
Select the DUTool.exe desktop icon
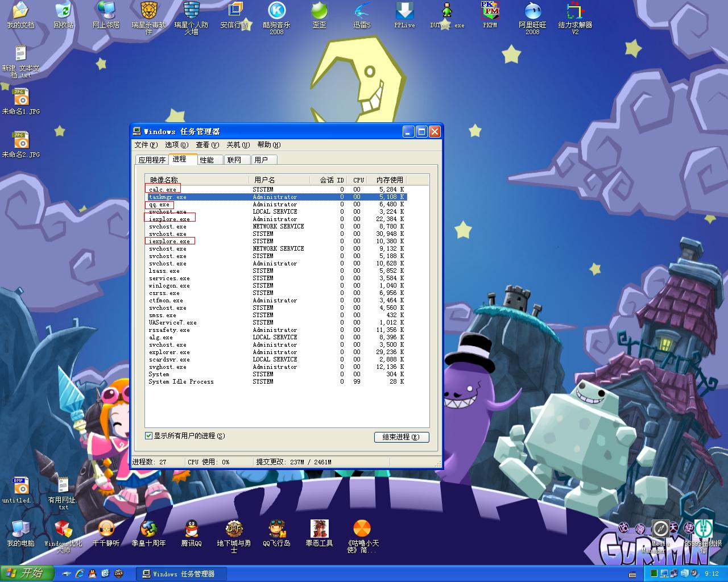click(x=448, y=15)
